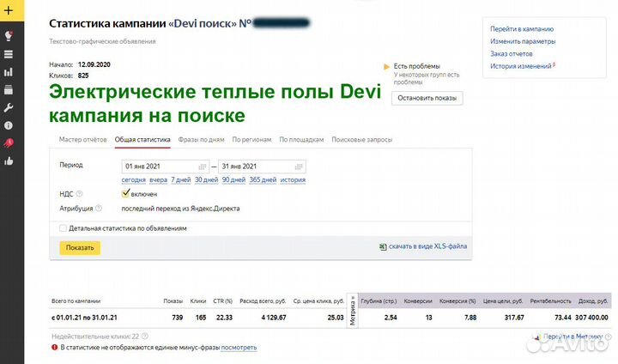Click the Перейти в Метрику link
618x364 pixels.
click(573, 337)
